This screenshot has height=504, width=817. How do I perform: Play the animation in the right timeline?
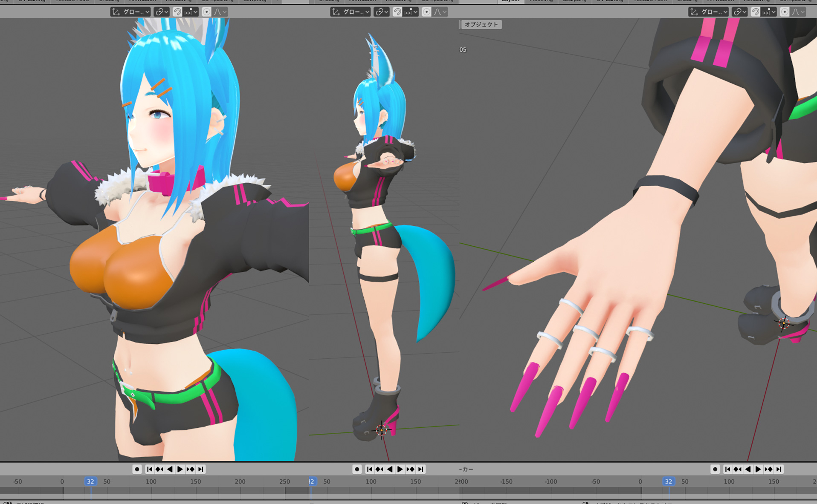pos(758,469)
